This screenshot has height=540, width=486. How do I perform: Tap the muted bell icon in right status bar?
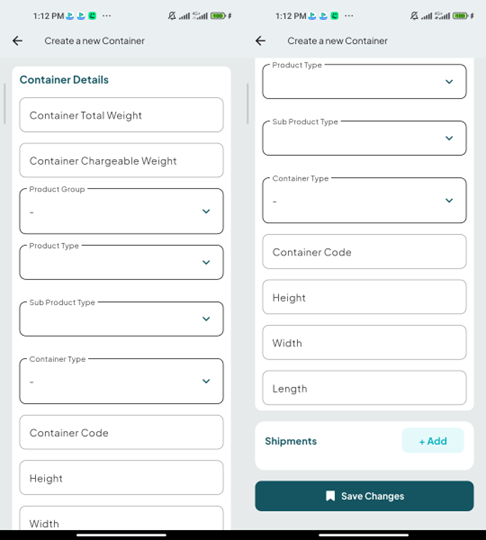[414, 16]
